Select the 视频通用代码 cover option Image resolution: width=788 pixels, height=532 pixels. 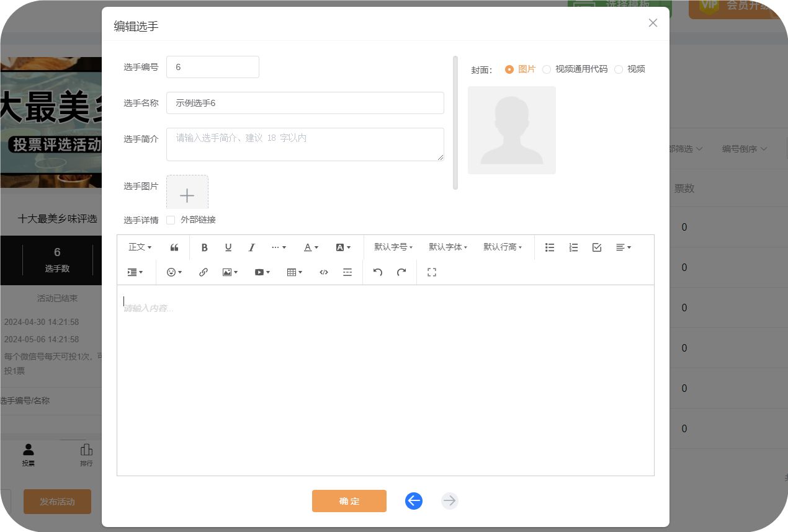coord(547,69)
